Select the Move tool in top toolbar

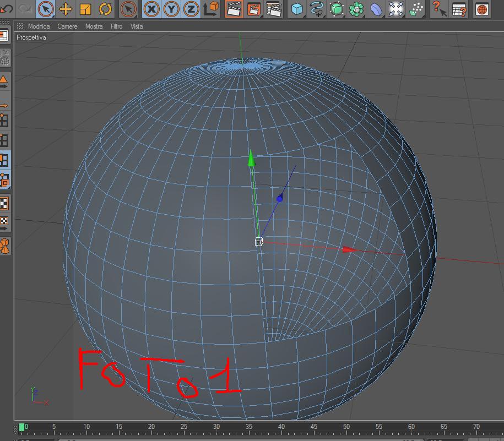coord(66,9)
